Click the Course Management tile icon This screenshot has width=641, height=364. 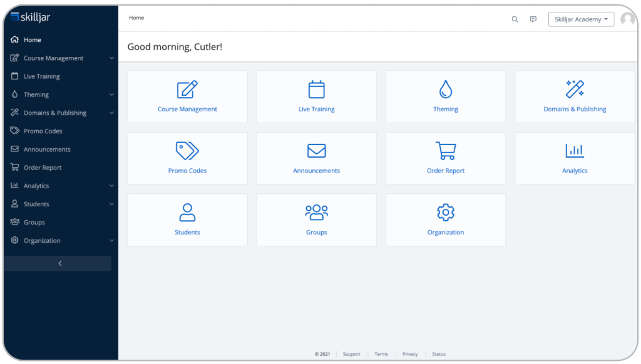click(187, 89)
